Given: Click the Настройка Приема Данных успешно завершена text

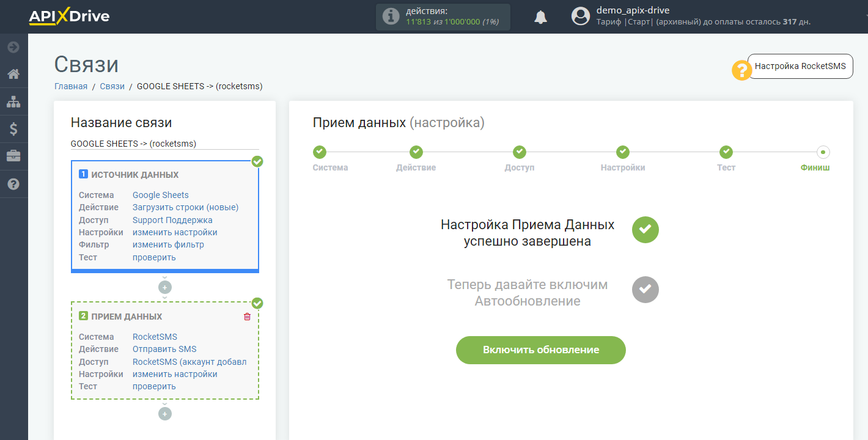Looking at the screenshot, I should [528, 233].
